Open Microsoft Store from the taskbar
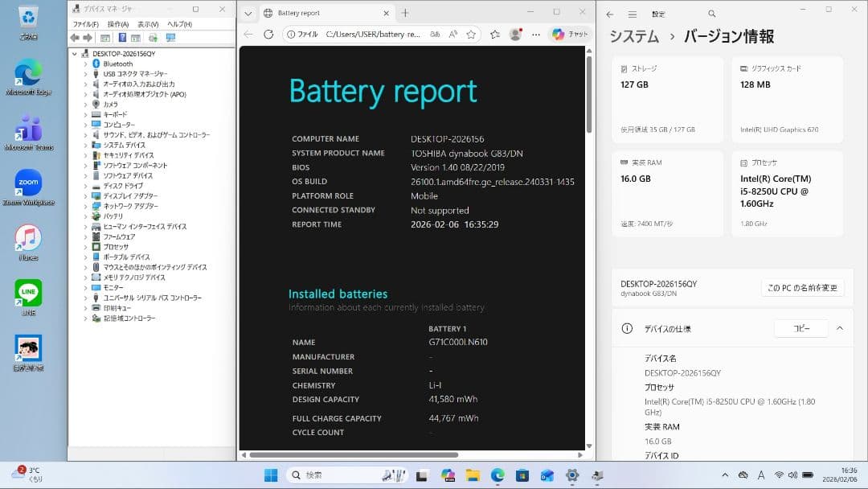 (x=521, y=475)
